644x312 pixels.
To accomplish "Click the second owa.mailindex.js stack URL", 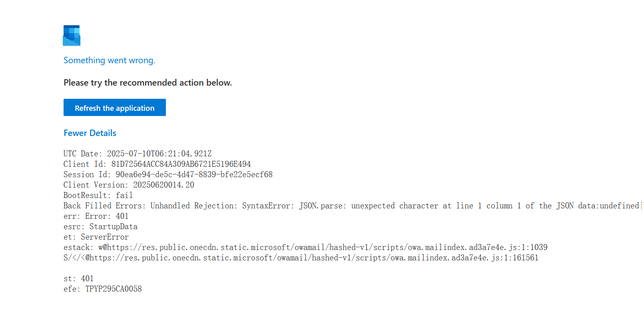I will tap(300, 258).
